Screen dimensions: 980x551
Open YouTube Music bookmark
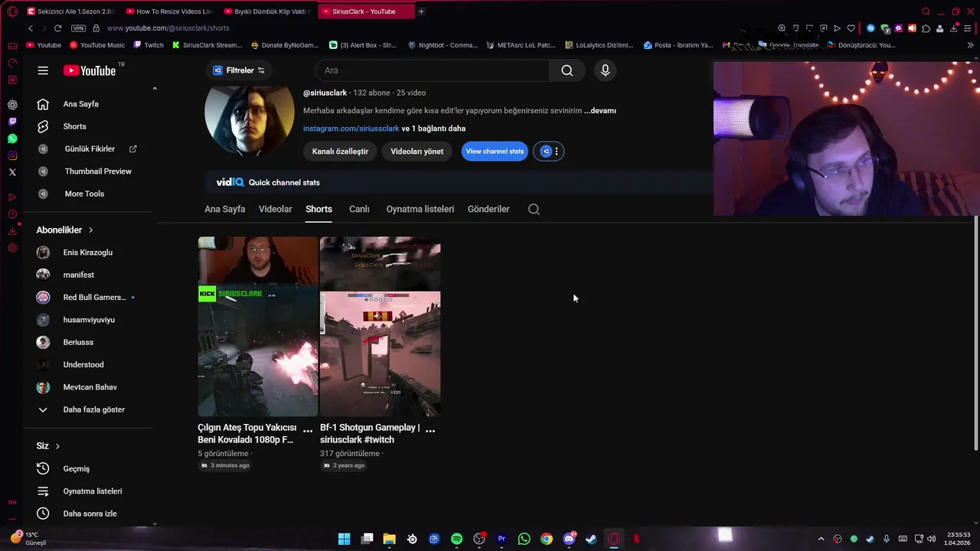[96, 45]
